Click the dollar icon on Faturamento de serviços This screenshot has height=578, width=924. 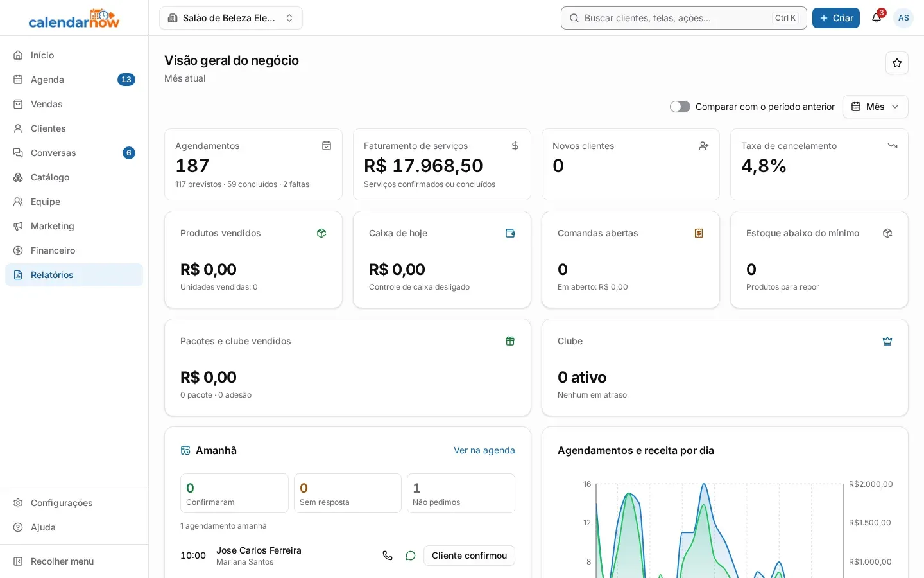(515, 146)
